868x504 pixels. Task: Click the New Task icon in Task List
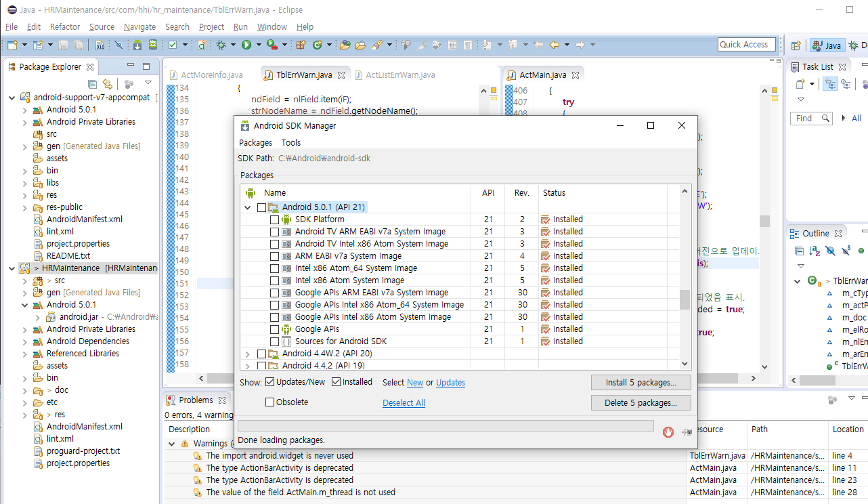click(x=800, y=84)
